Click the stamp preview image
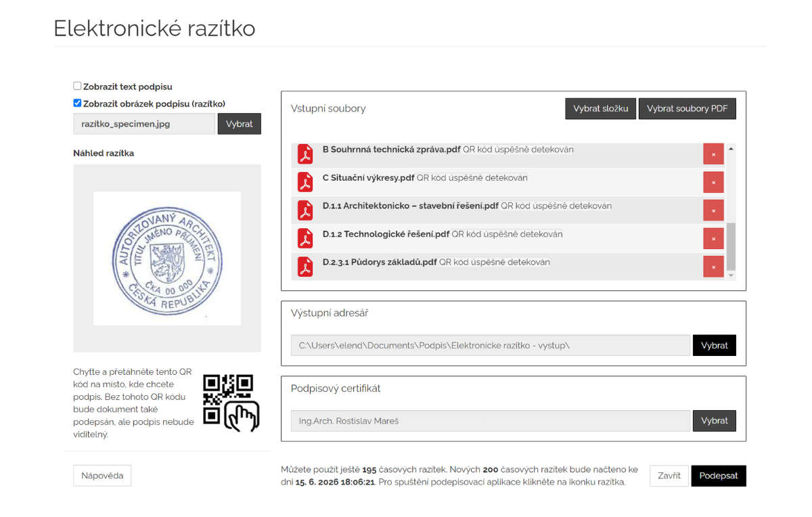The width and height of the screenshot is (812, 517). pos(167,258)
